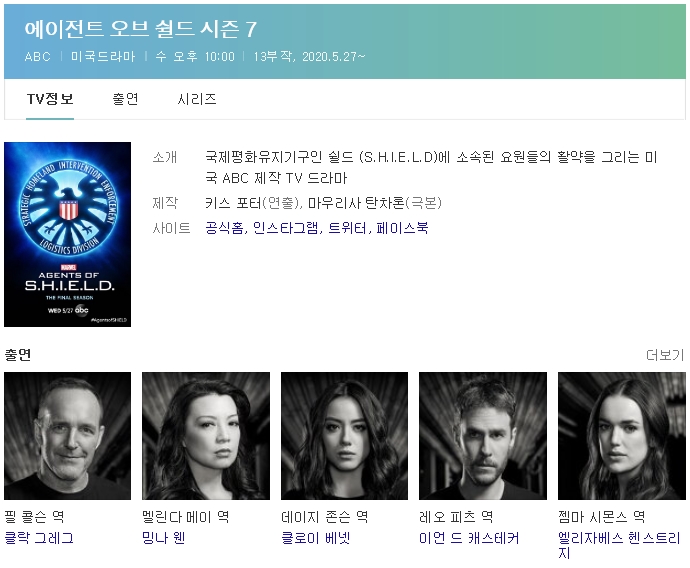Open the 젬마 시몬스 cast photo

click(x=622, y=436)
